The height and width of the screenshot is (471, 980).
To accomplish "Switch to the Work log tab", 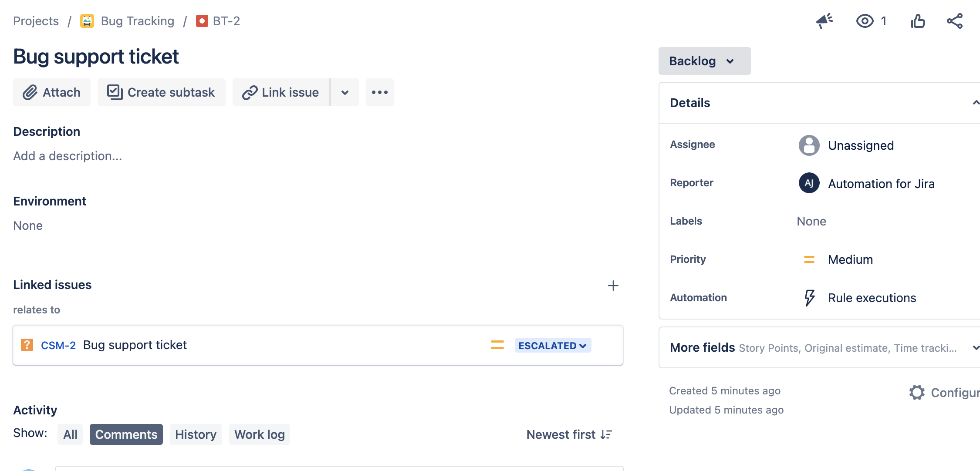I will pyautogui.click(x=260, y=434).
